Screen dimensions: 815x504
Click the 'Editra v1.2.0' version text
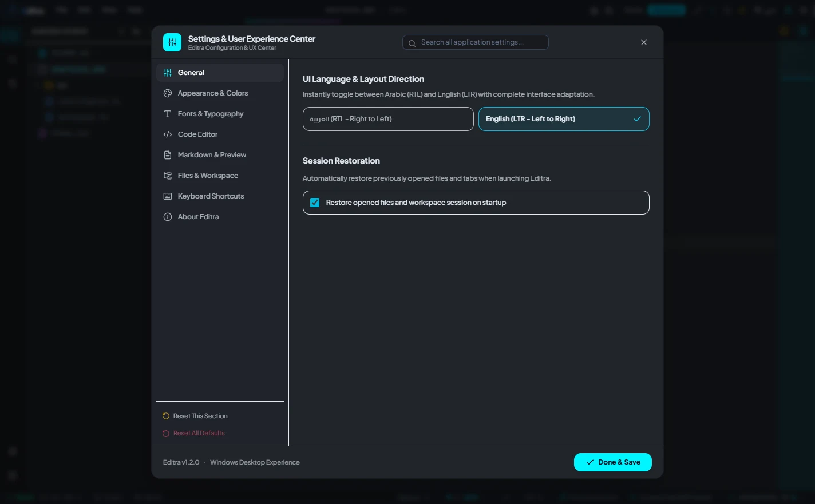[181, 462]
